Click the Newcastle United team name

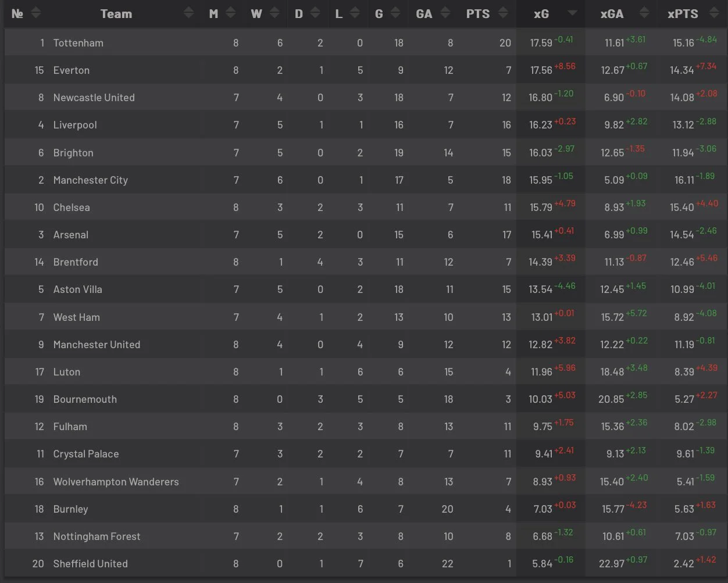point(94,98)
